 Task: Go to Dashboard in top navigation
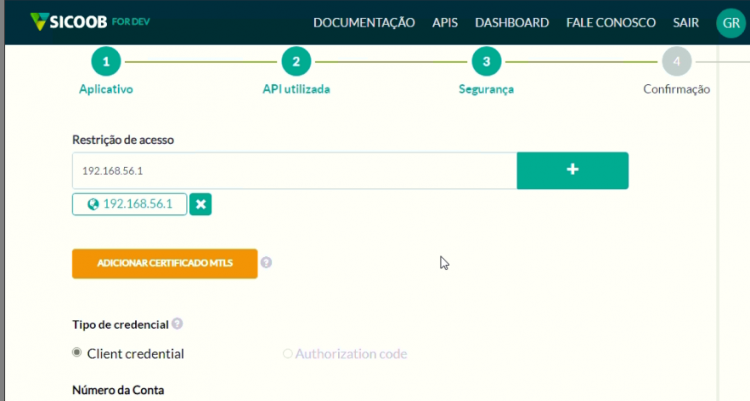512,22
